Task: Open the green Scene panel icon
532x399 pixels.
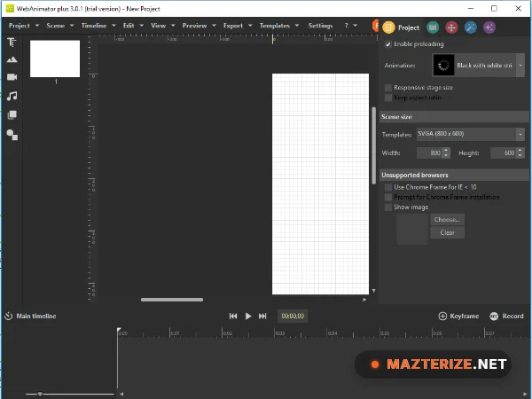Action: 433,27
